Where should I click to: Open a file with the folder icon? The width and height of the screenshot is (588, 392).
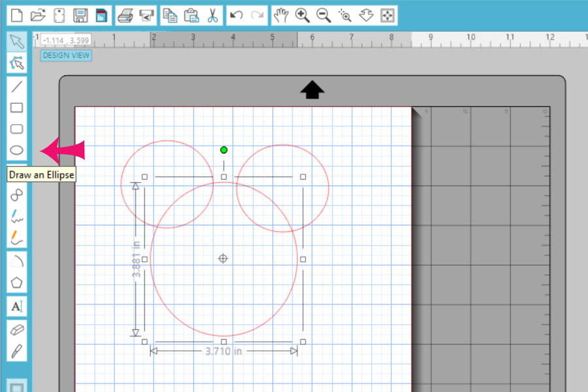tap(38, 16)
